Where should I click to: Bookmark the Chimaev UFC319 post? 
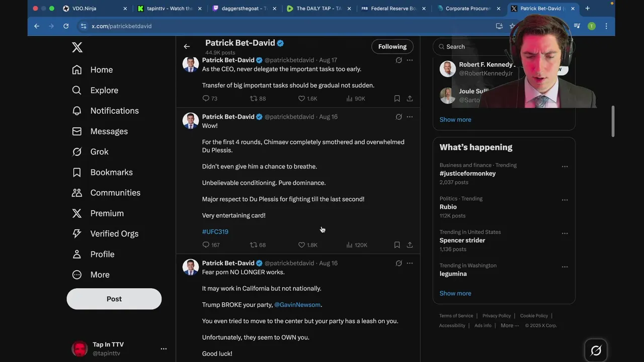[397, 245]
